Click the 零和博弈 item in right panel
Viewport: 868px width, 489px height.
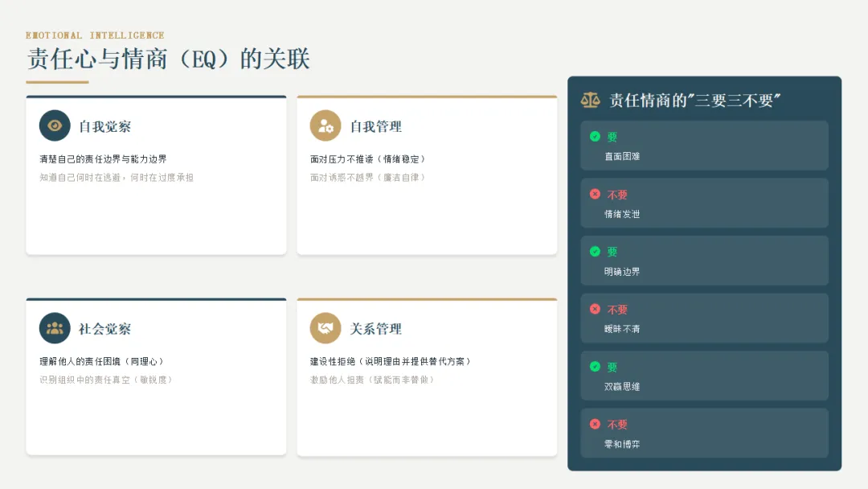(x=621, y=444)
